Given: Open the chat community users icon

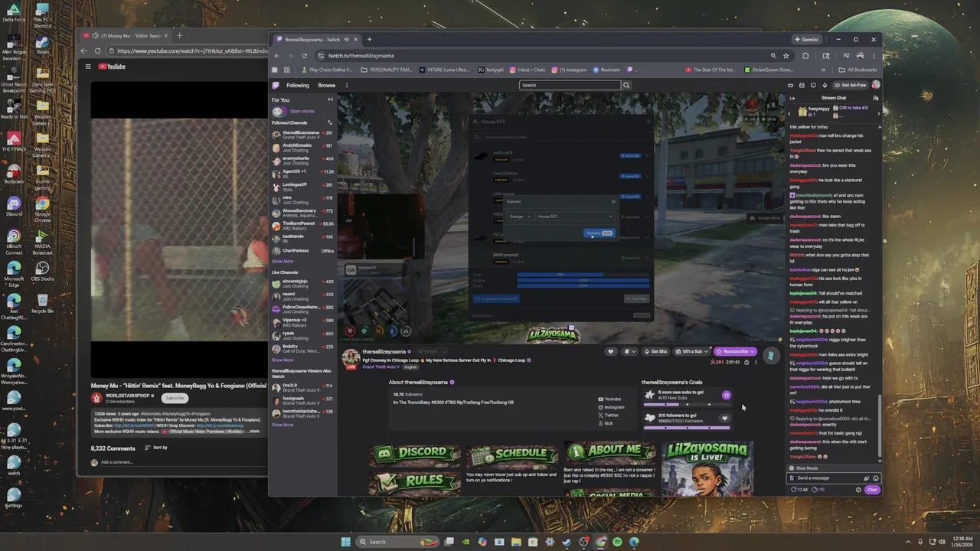Looking at the screenshot, I should (x=876, y=98).
